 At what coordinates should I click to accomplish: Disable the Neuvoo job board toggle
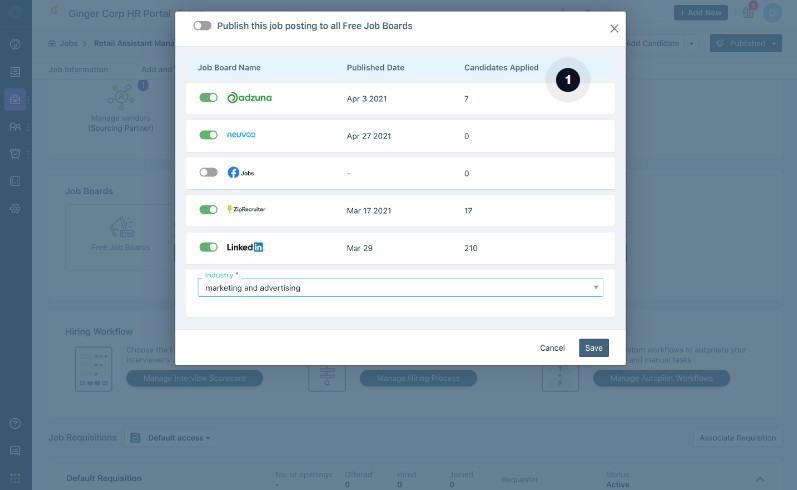(208, 135)
